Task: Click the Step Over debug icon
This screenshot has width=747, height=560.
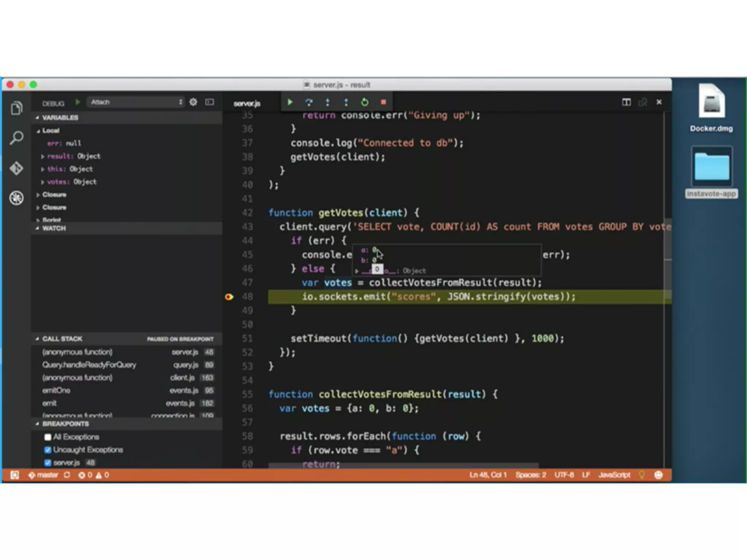Action: pyautogui.click(x=309, y=102)
